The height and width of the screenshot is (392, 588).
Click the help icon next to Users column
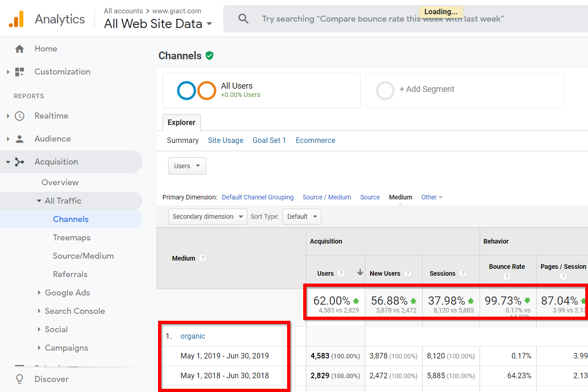[x=341, y=273]
